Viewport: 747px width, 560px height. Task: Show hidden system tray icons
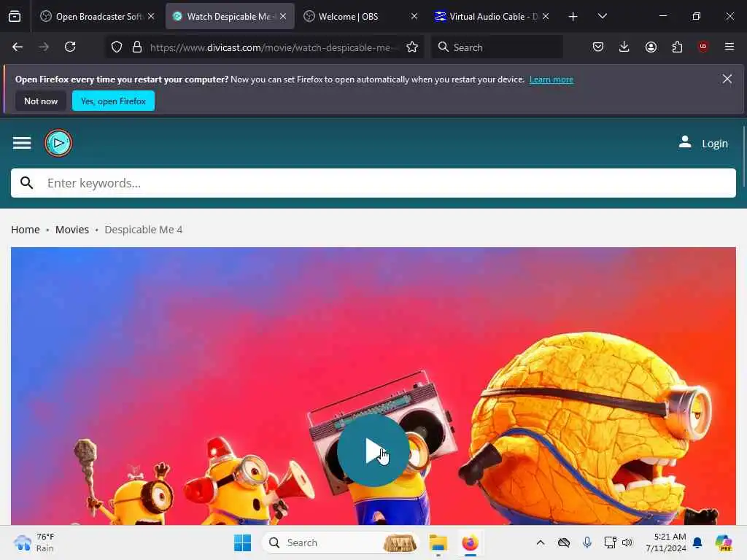point(541,542)
